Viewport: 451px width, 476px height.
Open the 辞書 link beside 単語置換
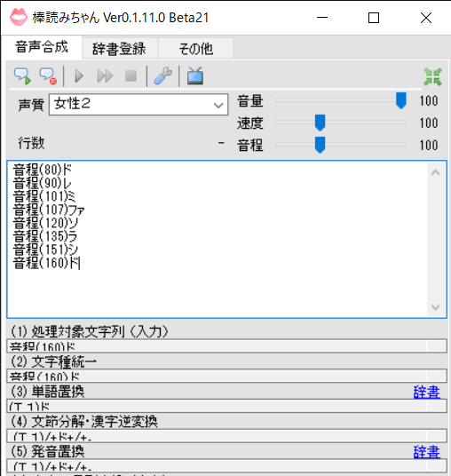[x=427, y=392]
